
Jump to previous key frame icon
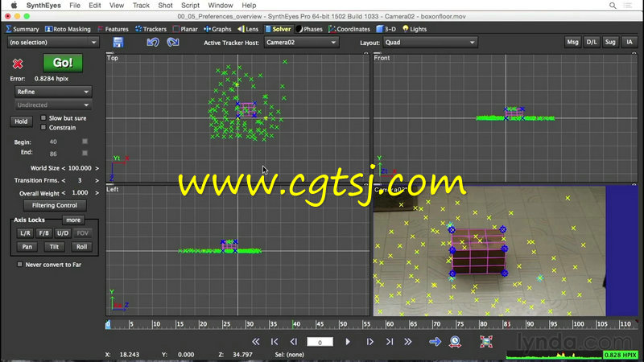tap(275, 341)
